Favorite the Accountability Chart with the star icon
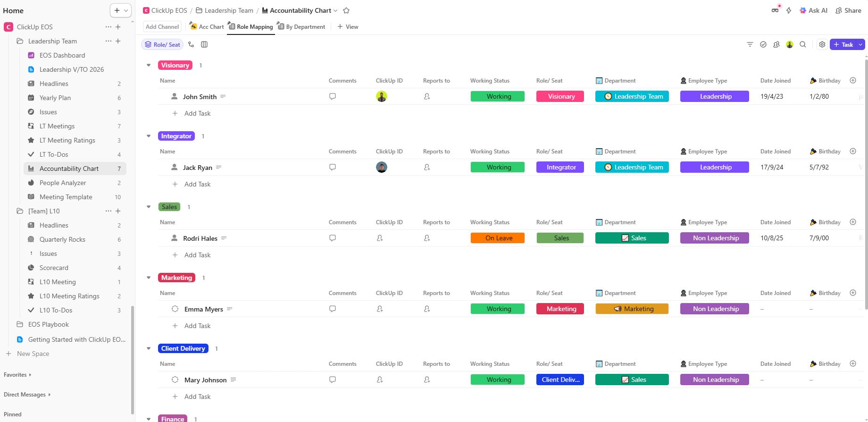868x422 pixels. (x=346, y=10)
